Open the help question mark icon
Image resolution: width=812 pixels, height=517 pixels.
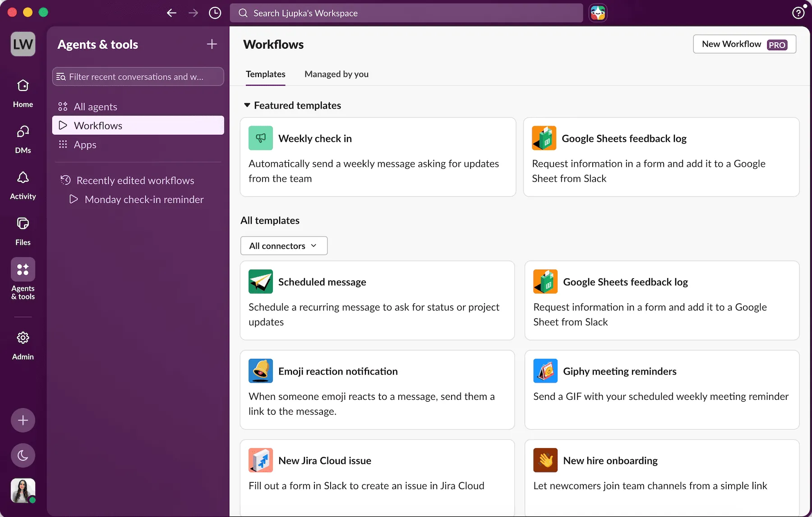click(798, 13)
